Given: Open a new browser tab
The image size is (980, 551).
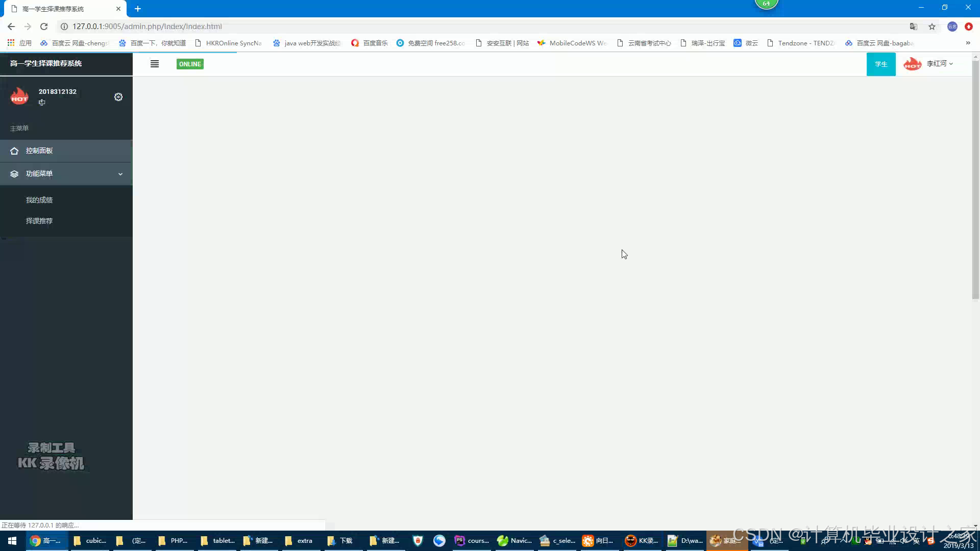Looking at the screenshot, I should (138, 9).
